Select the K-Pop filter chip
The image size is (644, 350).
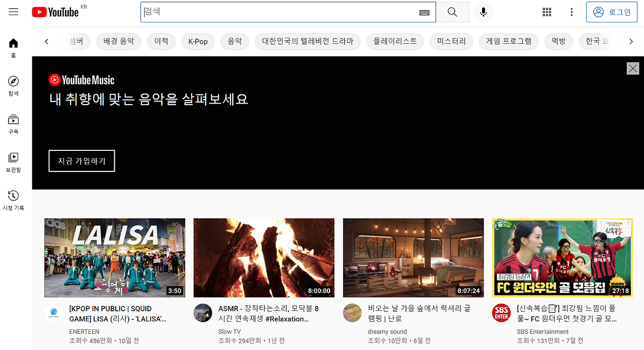pos(198,41)
